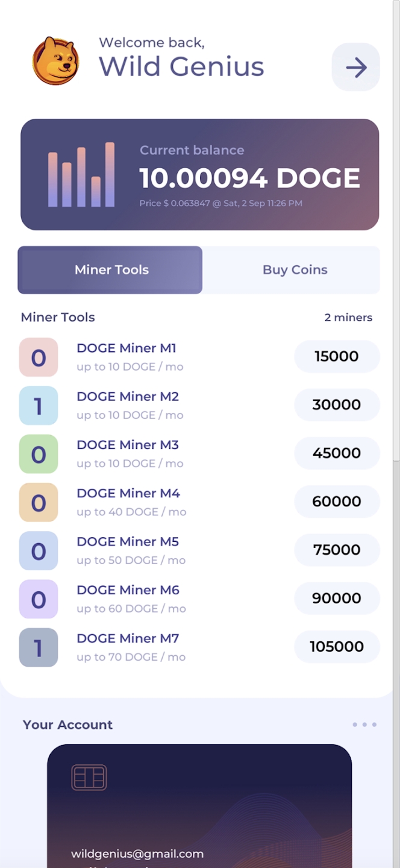Screen dimensions: 400x868
Task: Click the Current balance 10.00094 DOGE amount
Action: [249, 178]
